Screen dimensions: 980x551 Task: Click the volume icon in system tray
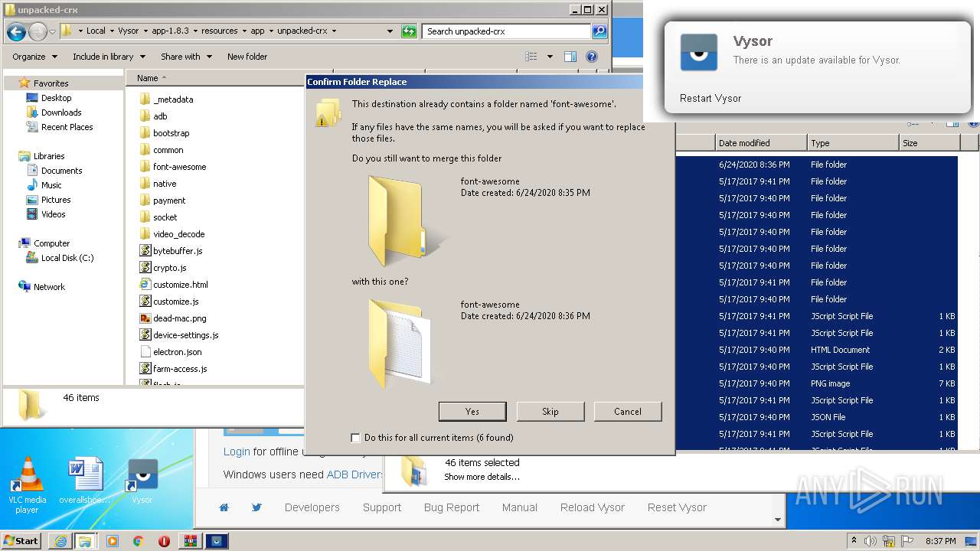[x=871, y=541]
